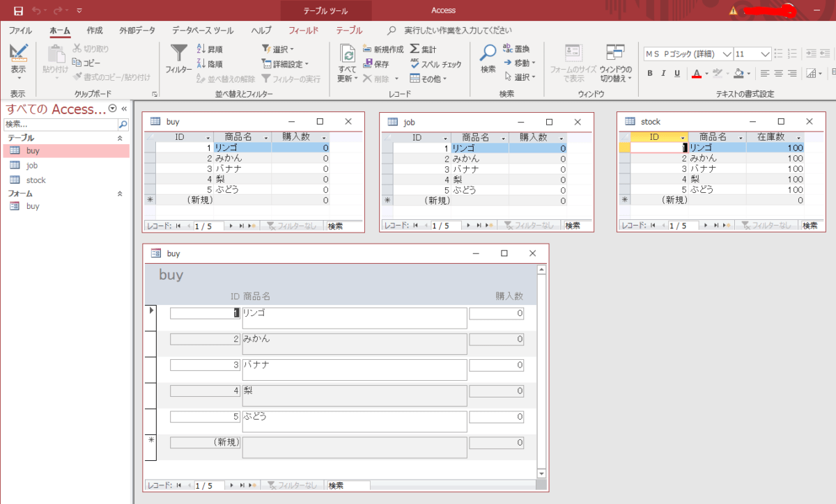This screenshot has width=836, height=504.
Task: Align text left
Action: pos(765,73)
